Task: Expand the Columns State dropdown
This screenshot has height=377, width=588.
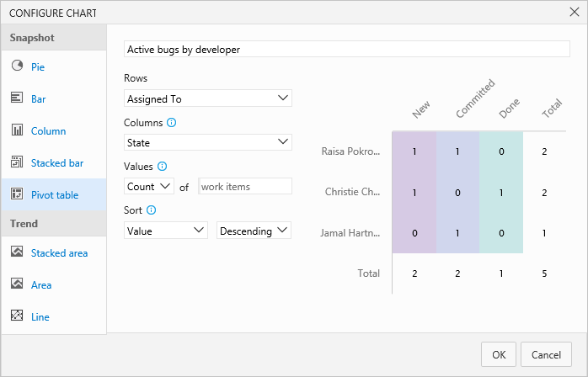Action: click(x=207, y=142)
